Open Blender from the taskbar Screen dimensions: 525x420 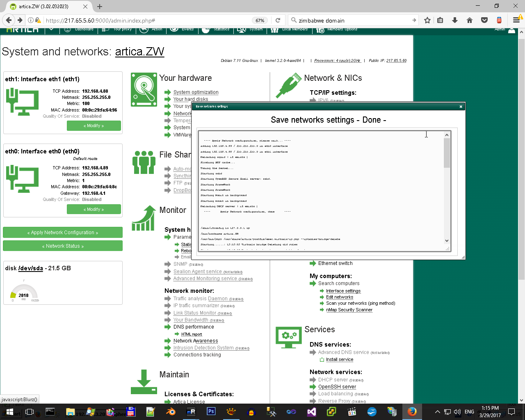click(171, 411)
